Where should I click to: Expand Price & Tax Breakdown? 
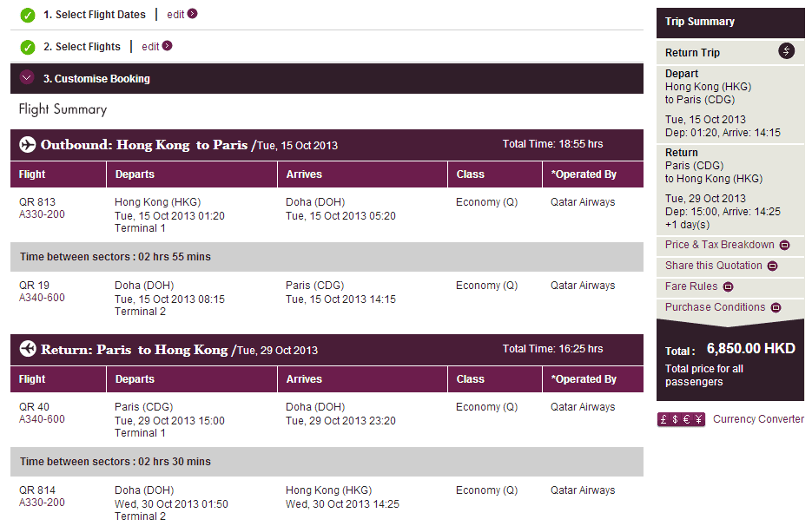(x=784, y=246)
